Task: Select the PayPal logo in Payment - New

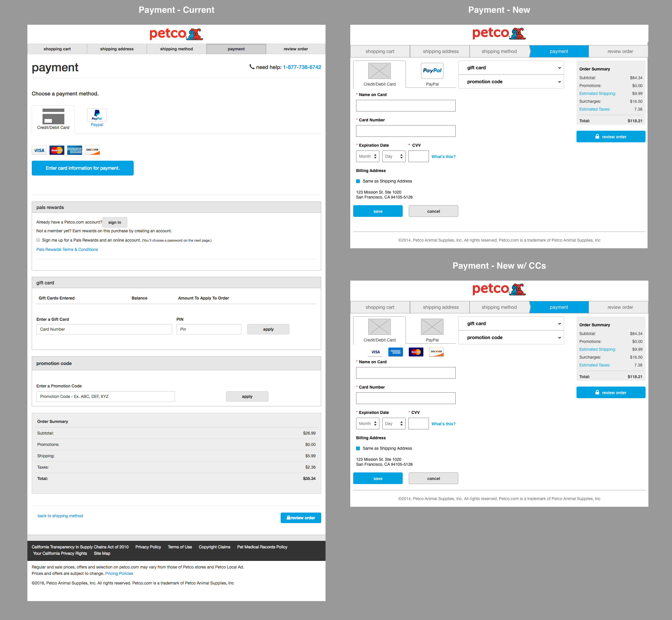Action: pos(432,71)
